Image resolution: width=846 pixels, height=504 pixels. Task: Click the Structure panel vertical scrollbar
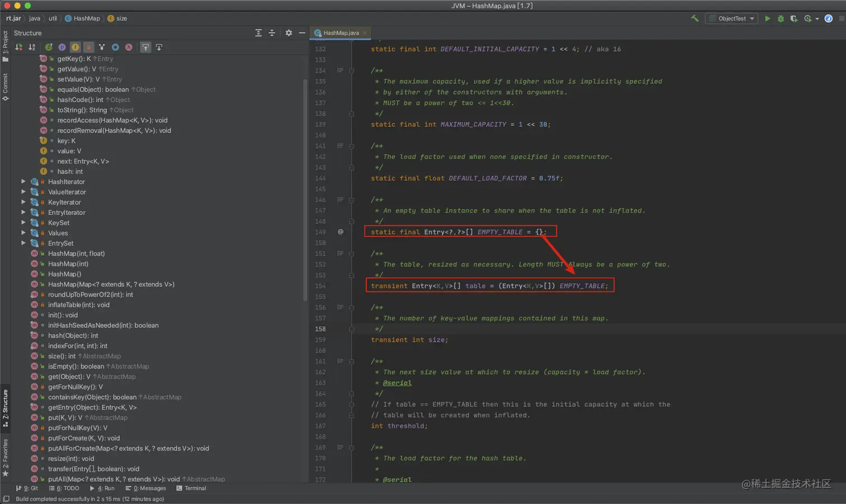click(305, 190)
